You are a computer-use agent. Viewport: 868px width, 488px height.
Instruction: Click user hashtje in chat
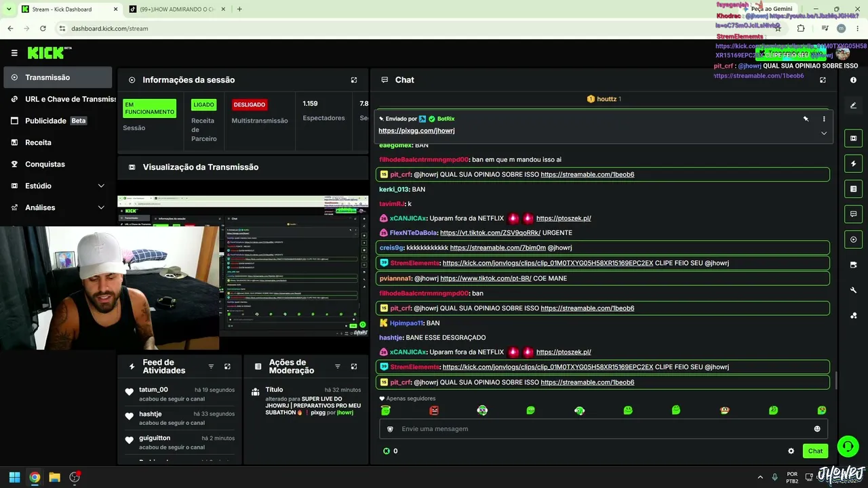[391, 338]
